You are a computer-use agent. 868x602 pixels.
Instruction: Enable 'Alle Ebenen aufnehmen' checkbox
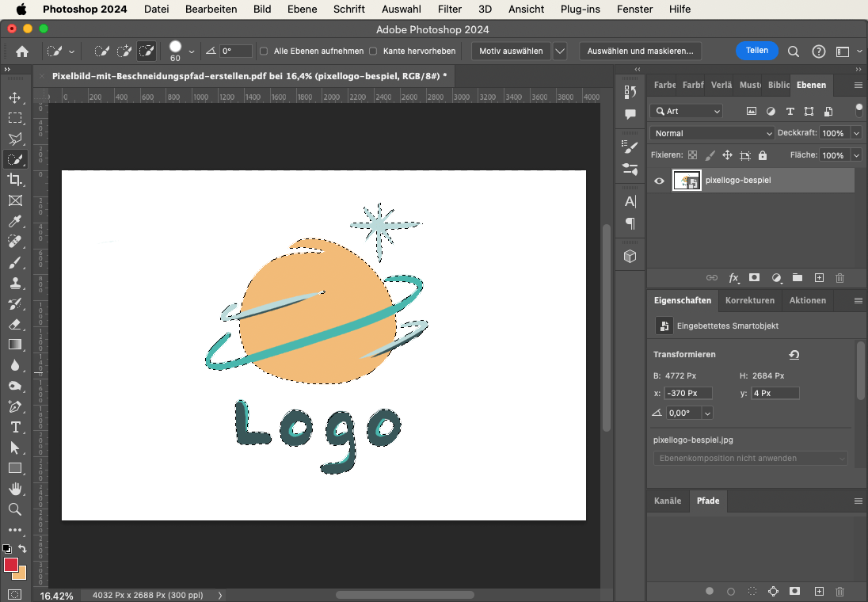click(x=265, y=51)
